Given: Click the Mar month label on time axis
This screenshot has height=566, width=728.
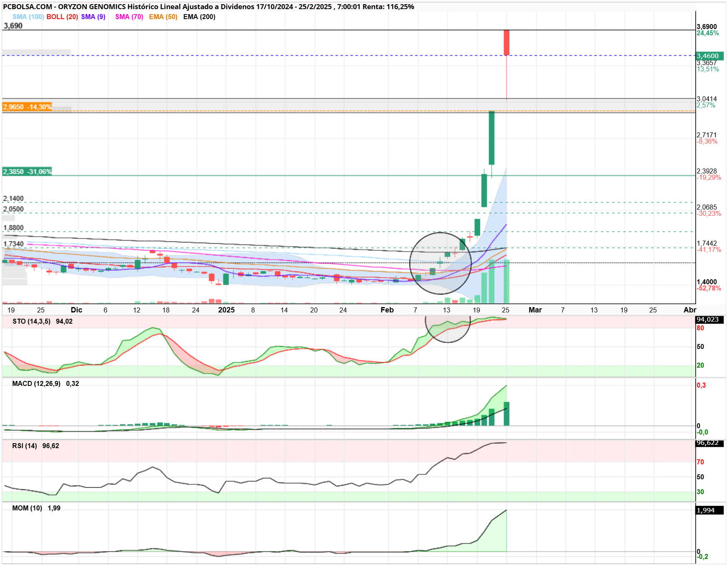Looking at the screenshot, I should click(535, 310).
